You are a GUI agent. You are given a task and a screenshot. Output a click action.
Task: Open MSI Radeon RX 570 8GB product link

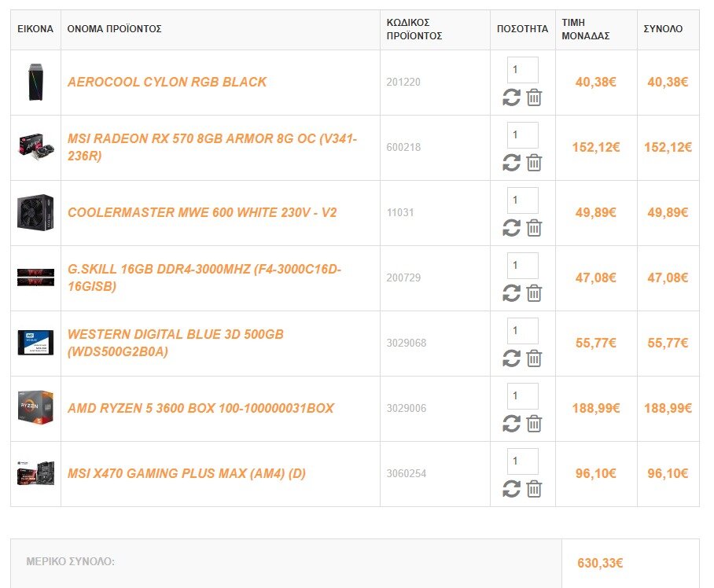pyautogui.click(x=212, y=147)
